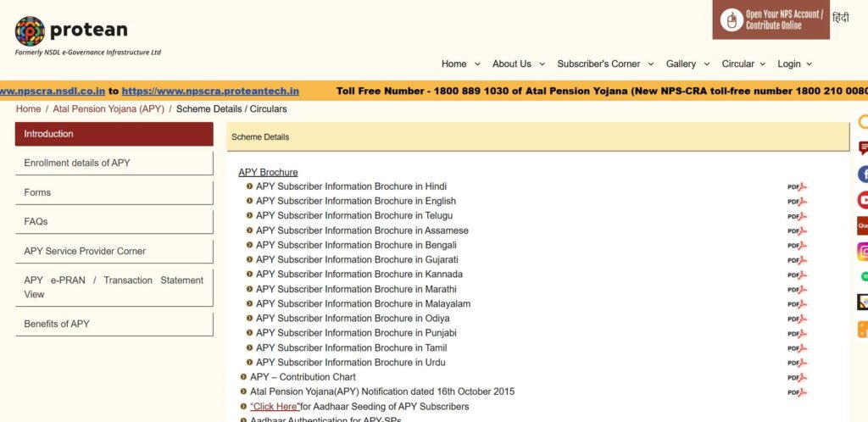Open Brochure in Tamil text link
The width and height of the screenshot is (868, 422).
pyautogui.click(x=352, y=348)
